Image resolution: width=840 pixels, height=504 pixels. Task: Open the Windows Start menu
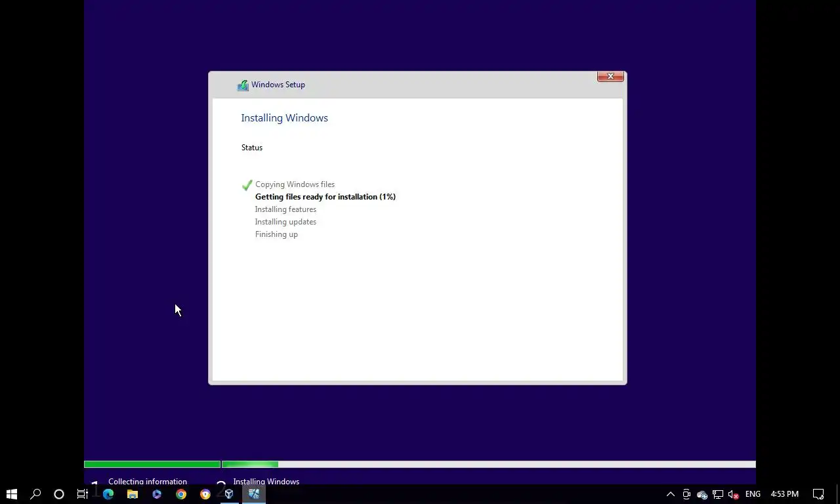12,494
